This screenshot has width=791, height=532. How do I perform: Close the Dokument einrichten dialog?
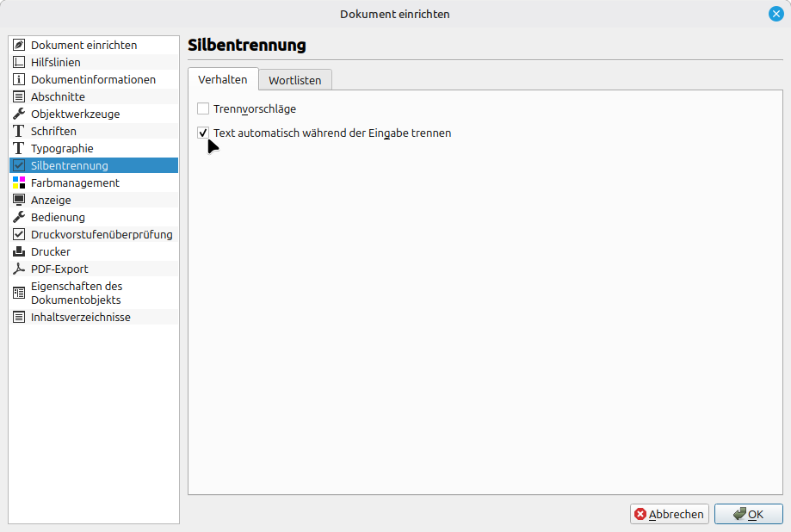coord(776,14)
